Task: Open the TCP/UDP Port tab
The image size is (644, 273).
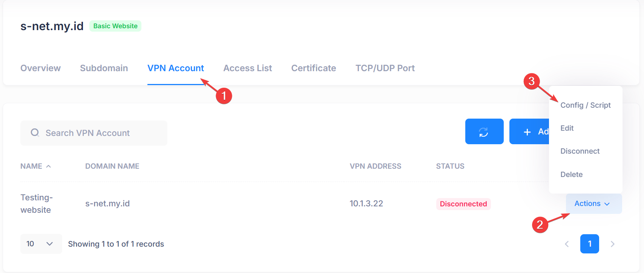Action: (385, 68)
